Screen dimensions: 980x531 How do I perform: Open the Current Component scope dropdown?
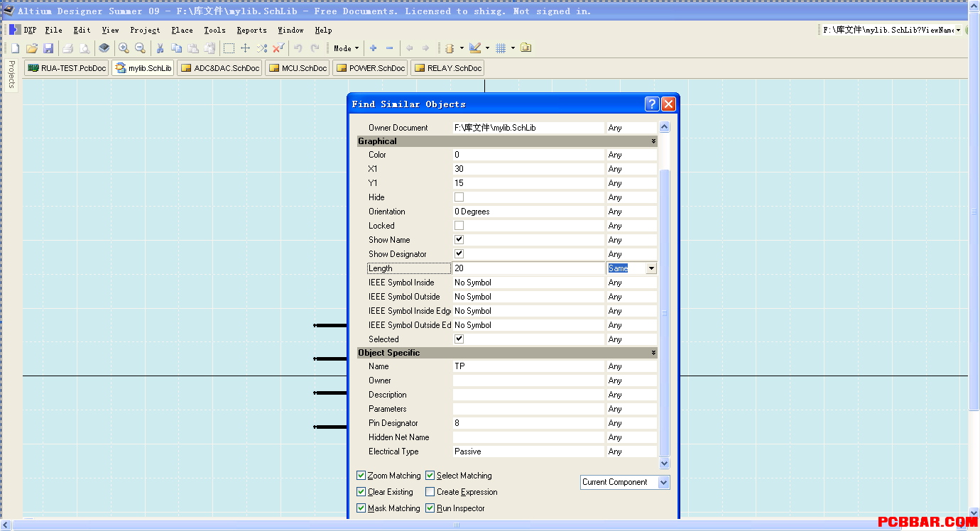click(663, 482)
